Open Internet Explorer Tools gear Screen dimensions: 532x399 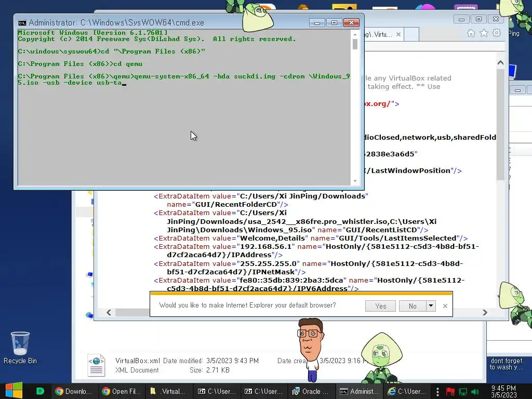[497, 33]
